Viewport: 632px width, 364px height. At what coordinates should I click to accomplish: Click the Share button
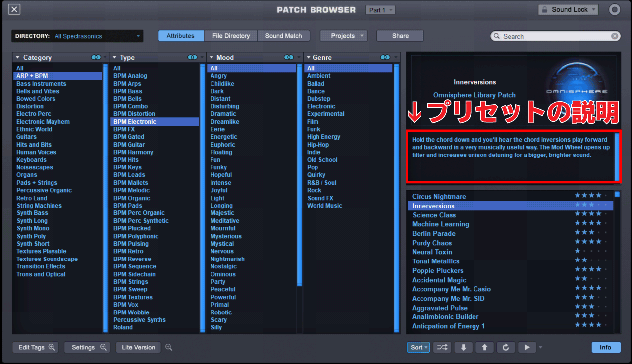(400, 36)
